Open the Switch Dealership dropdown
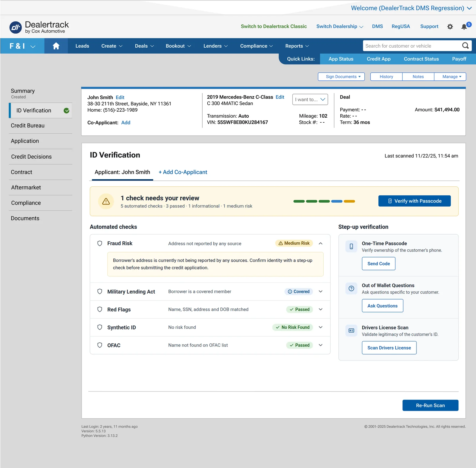Screen dimensions: 476x468 point(340,26)
